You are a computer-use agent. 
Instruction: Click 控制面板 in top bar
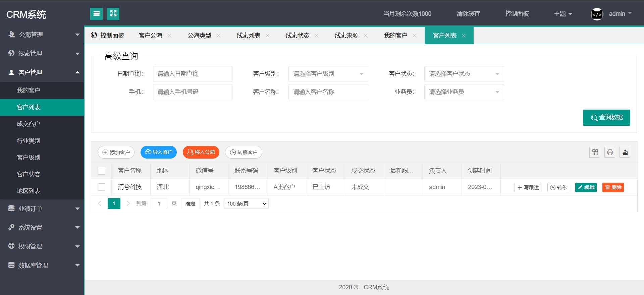pyautogui.click(x=517, y=14)
